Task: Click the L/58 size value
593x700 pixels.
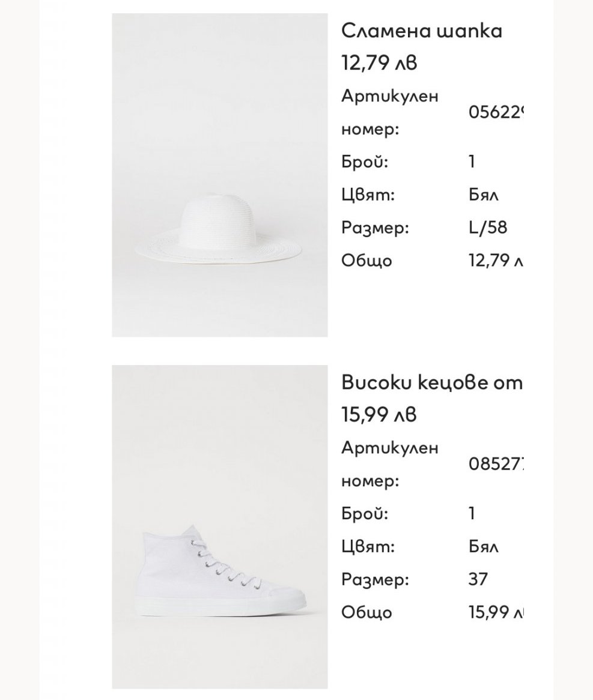Action: [488, 228]
